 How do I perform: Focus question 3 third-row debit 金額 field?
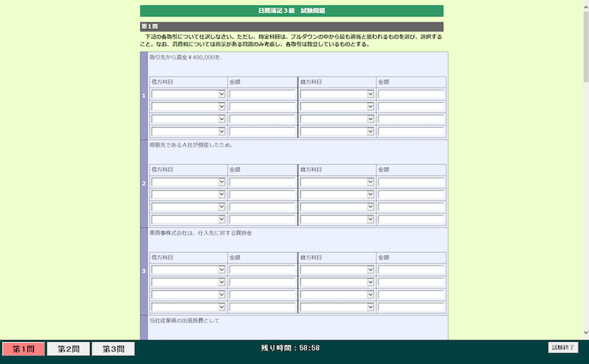pos(263,295)
